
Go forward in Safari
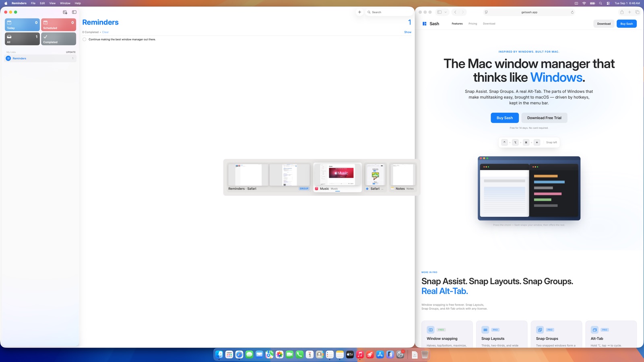[463, 12]
